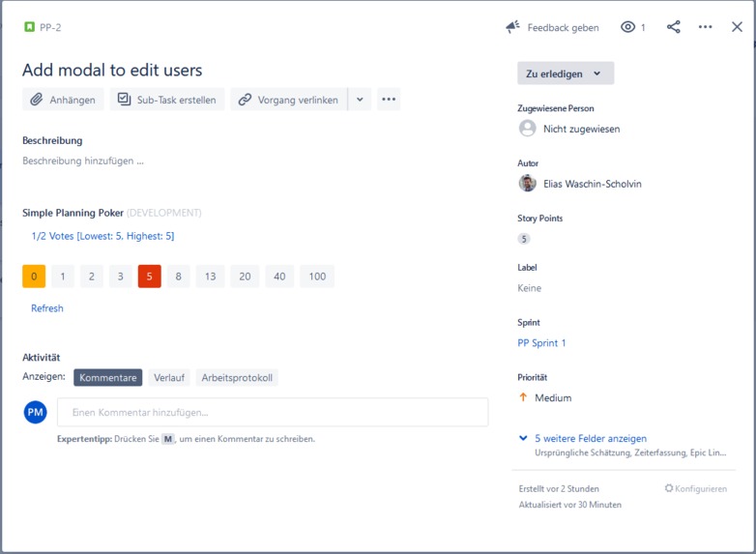This screenshot has width=756, height=554.
Task: Expand the dropdown arrow next to Vorgang verlinken
Action: (360, 100)
